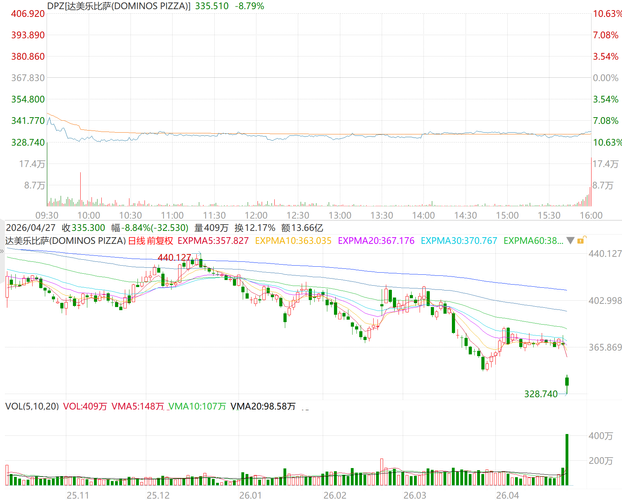Click the 354.800 price on intraday axis

pyautogui.click(x=28, y=99)
